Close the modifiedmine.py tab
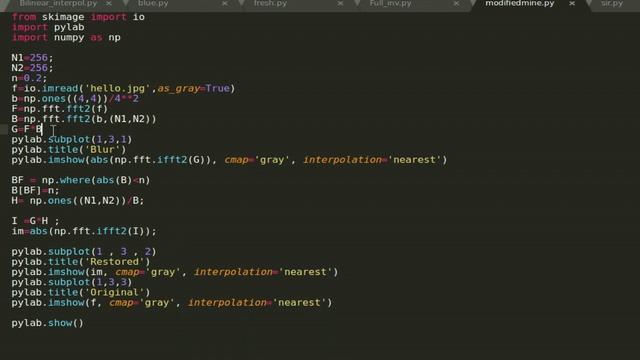The image size is (640, 360). [572, 3]
